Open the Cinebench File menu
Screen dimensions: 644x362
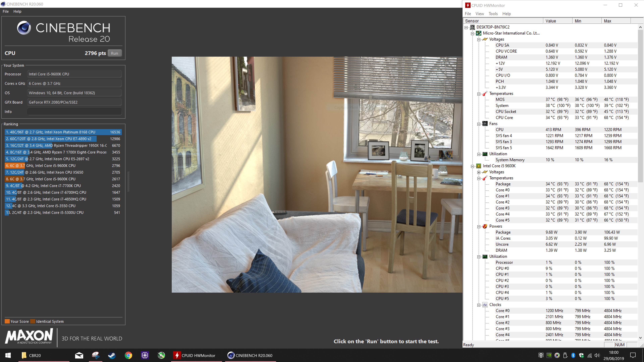tap(6, 12)
